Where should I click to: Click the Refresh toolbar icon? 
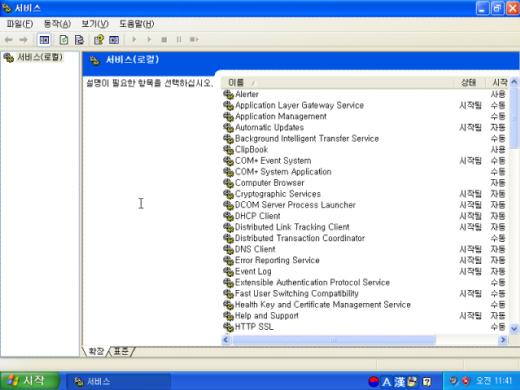click(x=63, y=40)
